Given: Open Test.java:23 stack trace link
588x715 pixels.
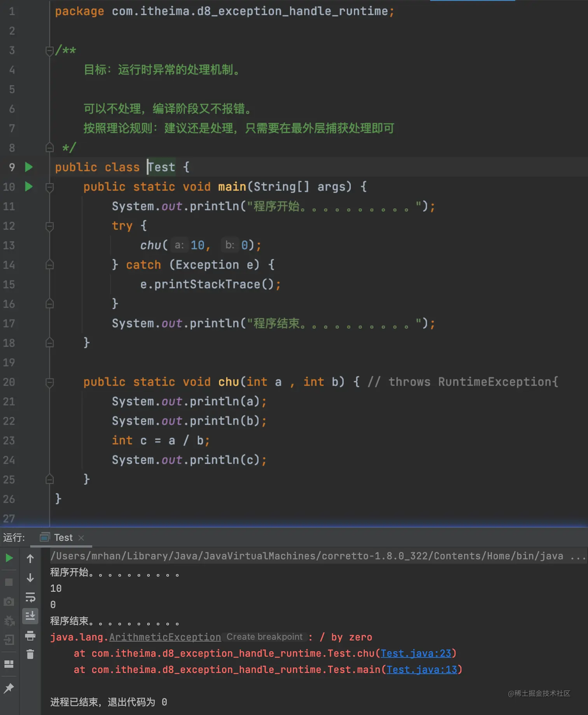Looking at the screenshot, I should click(416, 654).
